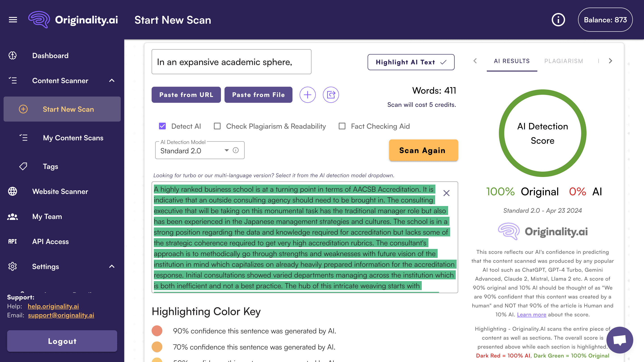The image size is (644, 362).
Task: Open the hamburger menu icon
Action: click(x=13, y=20)
